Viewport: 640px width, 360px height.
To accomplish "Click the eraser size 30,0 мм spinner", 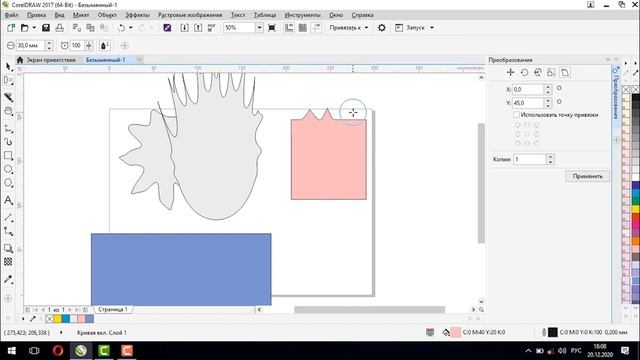I will coord(49,46).
